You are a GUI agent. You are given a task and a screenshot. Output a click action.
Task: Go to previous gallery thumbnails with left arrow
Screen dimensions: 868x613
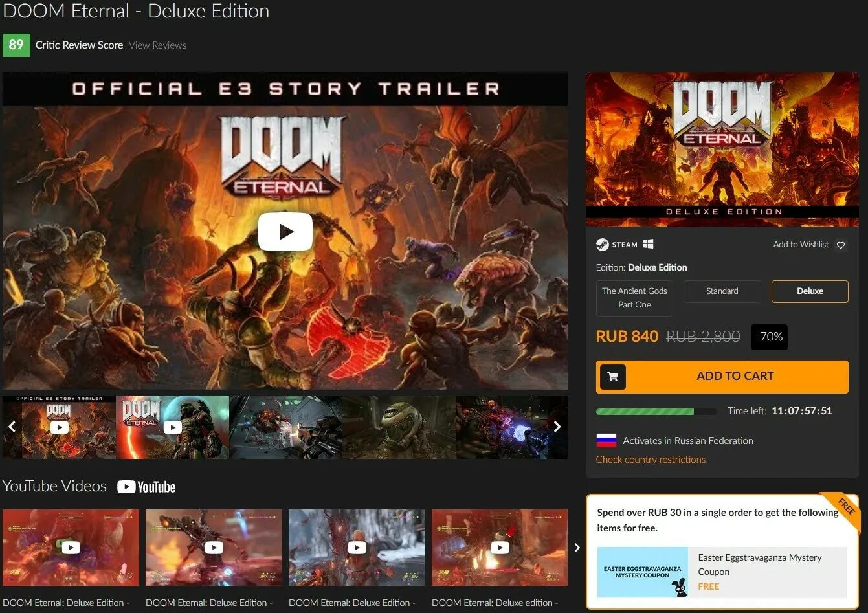(12, 427)
